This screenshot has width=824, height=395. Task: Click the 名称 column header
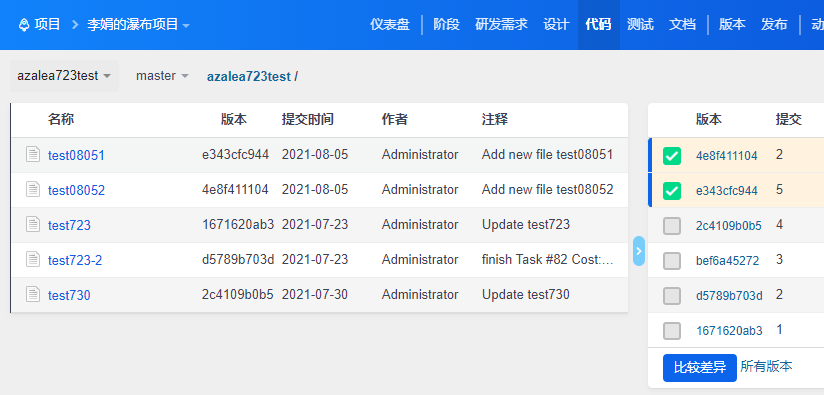tap(61, 119)
